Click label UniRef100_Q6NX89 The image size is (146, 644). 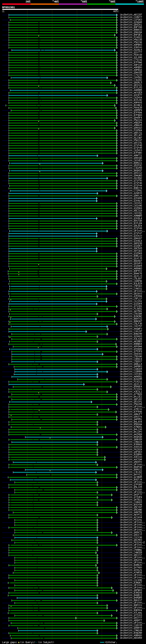[x=131, y=440]
